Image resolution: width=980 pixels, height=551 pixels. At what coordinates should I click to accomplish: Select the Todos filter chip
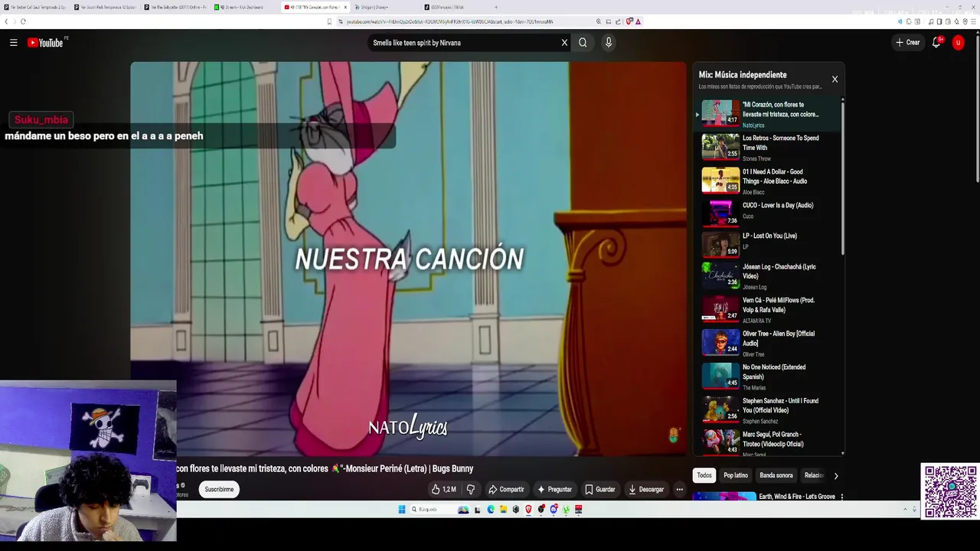coord(704,475)
